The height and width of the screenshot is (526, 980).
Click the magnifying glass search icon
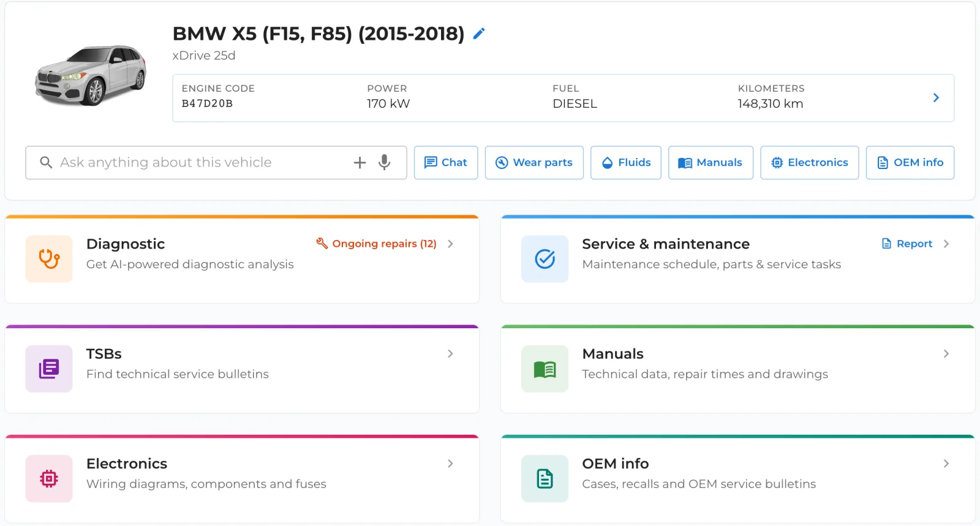(46, 162)
